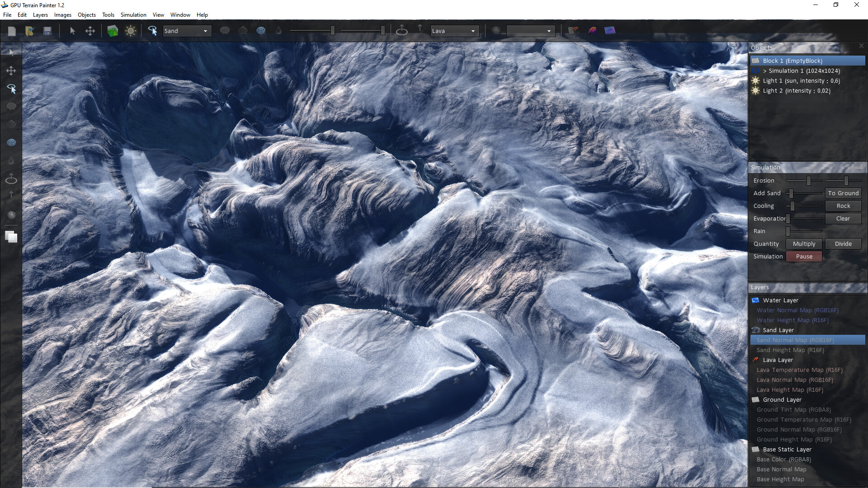Viewport: 868px width, 488px height.
Task: Click the terrain block icon on the toolbar
Action: click(113, 31)
